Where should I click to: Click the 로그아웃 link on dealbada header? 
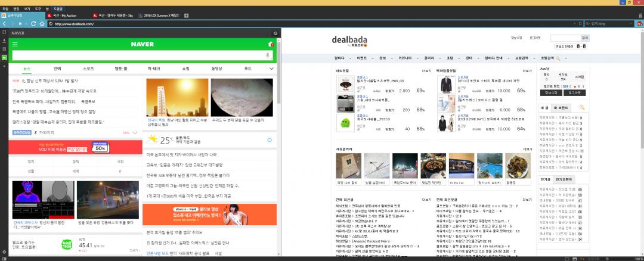point(535,38)
